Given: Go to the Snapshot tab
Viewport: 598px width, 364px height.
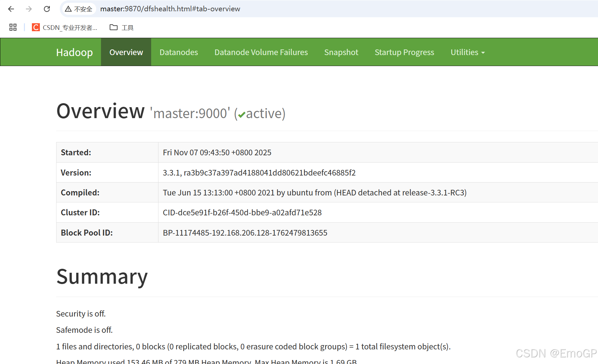Looking at the screenshot, I should point(341,52).
